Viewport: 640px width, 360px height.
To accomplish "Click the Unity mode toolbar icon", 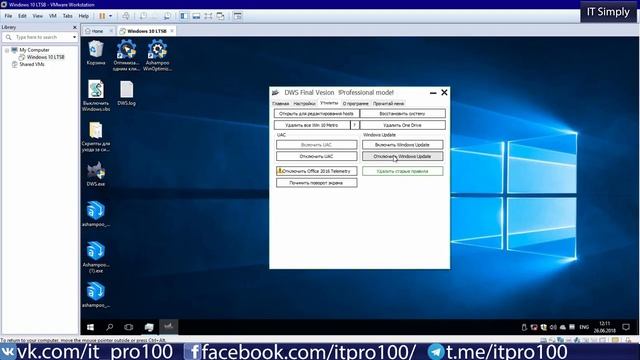I will point(220,16).
